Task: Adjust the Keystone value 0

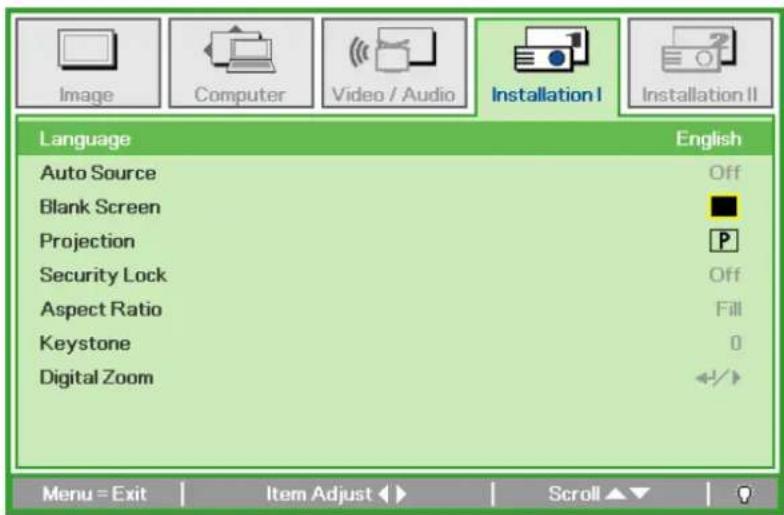Action: (735, 343)
